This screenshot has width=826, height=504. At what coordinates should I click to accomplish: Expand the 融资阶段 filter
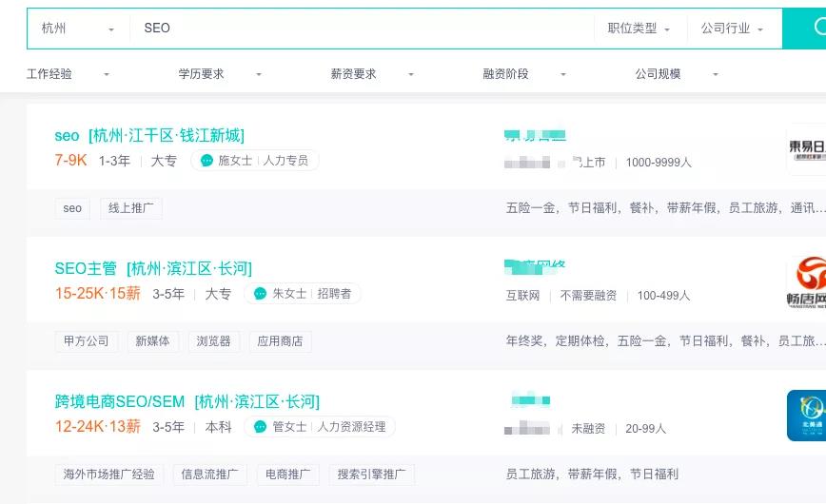(x=525, y=74)
